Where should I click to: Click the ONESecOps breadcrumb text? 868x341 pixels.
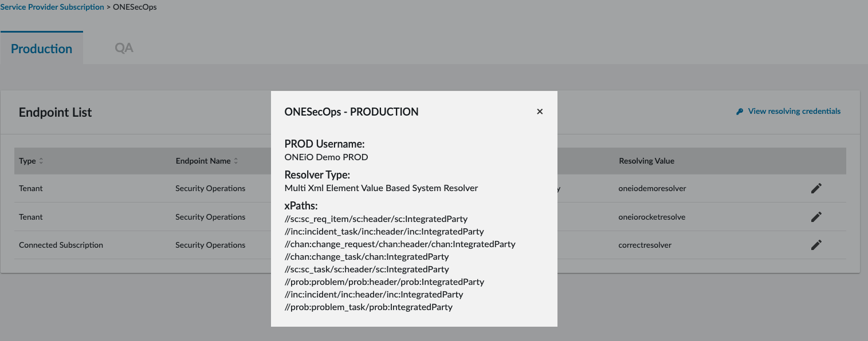(x=135, y=7)
